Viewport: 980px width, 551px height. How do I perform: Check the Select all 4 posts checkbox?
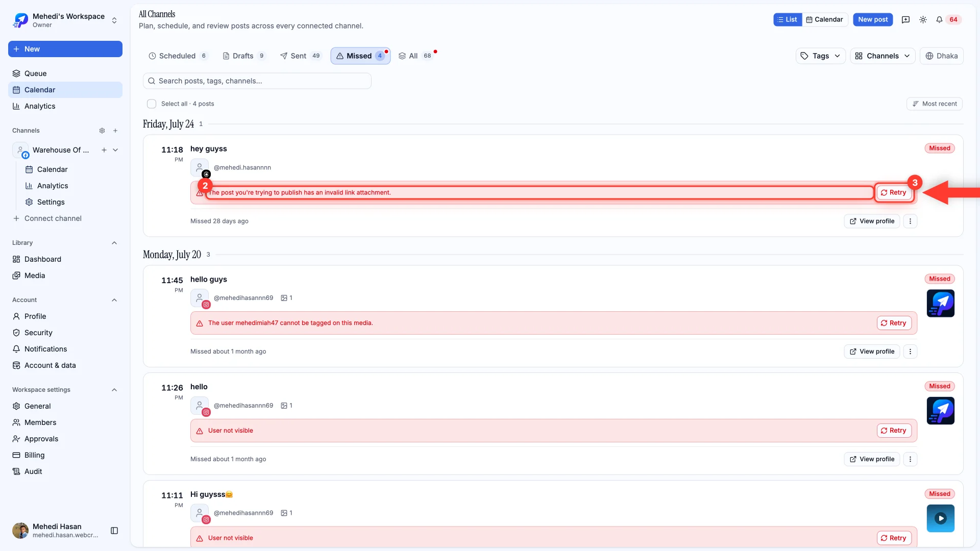click(x=152, y=104)
